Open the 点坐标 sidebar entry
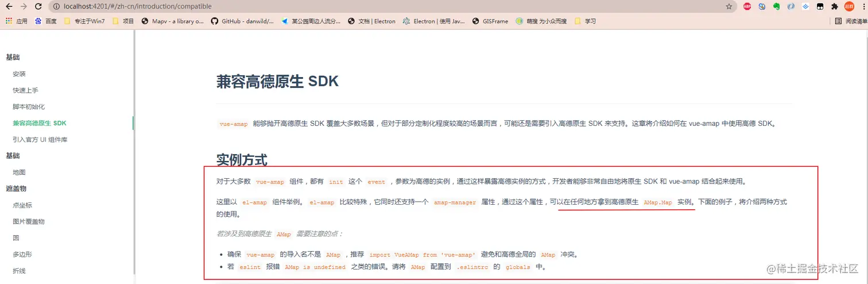 (22, 205)
